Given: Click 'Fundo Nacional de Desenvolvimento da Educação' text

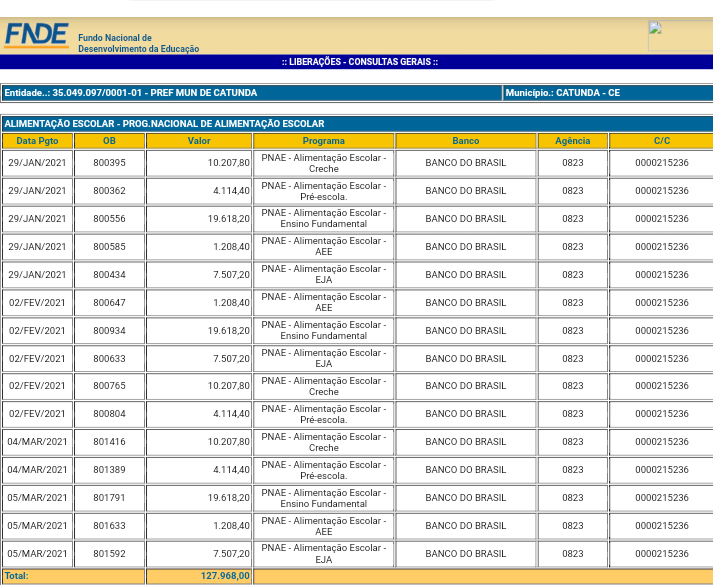Looking at the screenshot, I should point(138,43).
